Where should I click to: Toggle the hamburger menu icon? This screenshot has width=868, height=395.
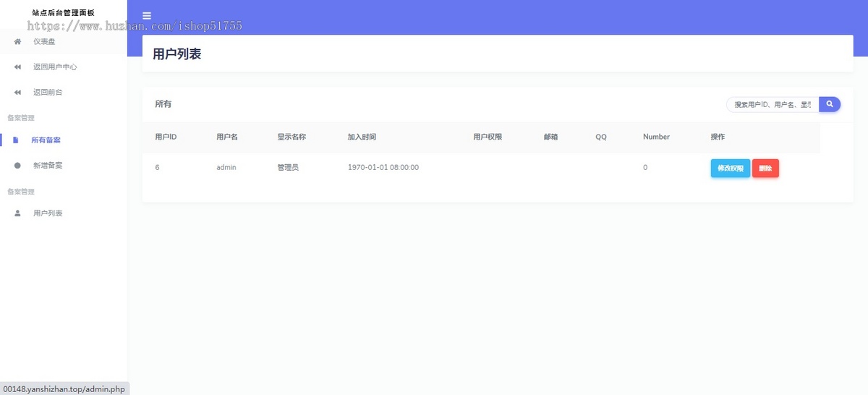point(147,15)
